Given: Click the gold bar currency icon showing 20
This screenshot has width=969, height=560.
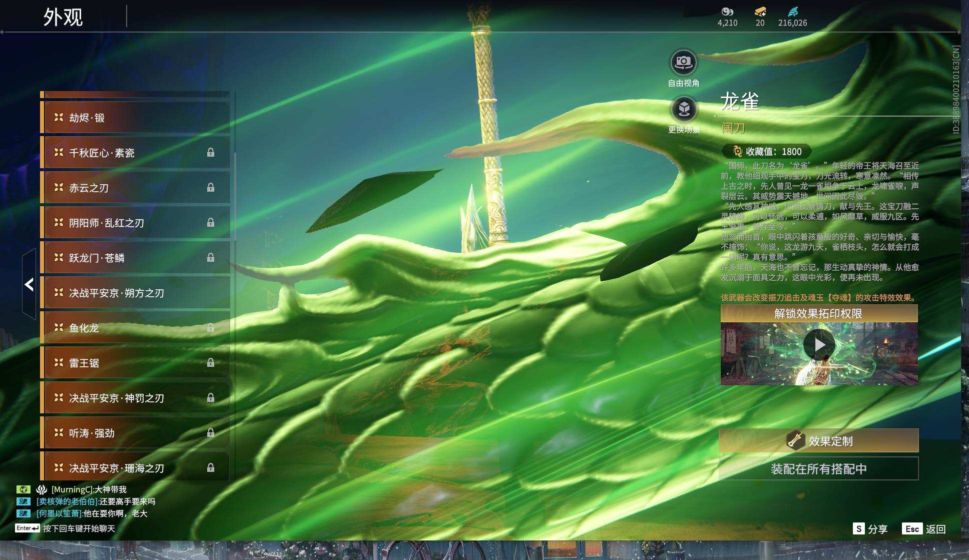Looking at the screenshot, I should click(x=760, y=12).
